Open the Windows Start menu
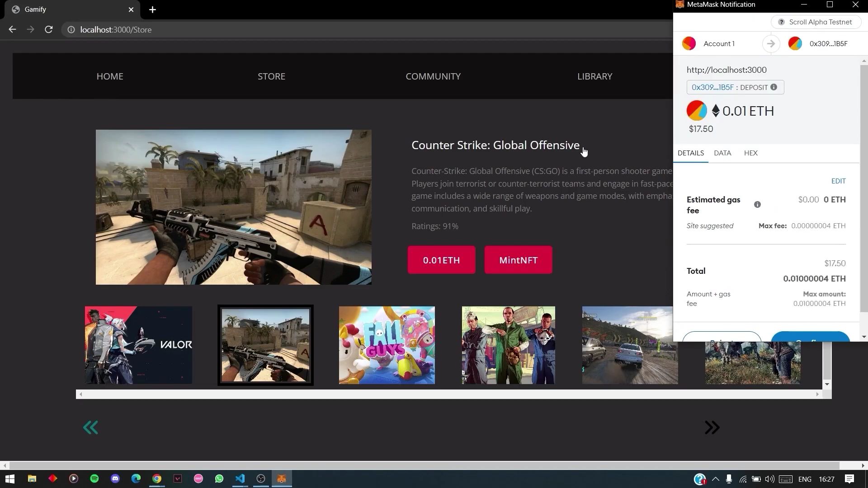Screen dimensions: 868x488 click(10, 479)
